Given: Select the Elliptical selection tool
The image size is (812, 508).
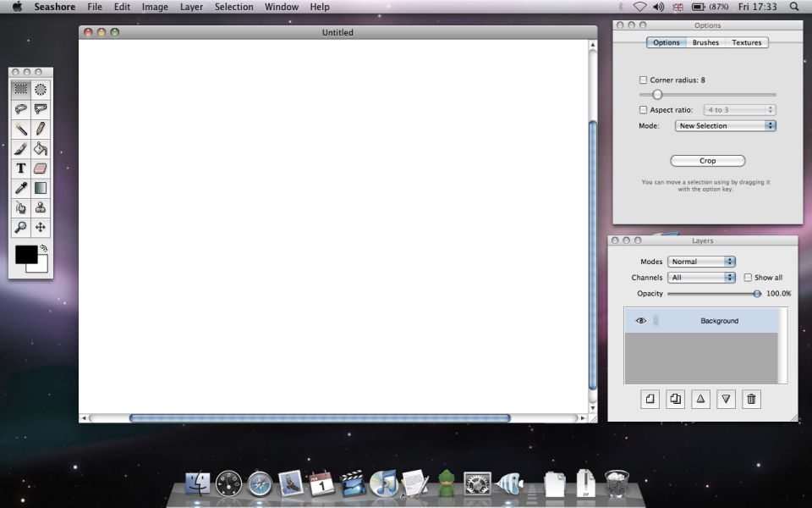Looking at the screenshot, I should pos(41,89).
